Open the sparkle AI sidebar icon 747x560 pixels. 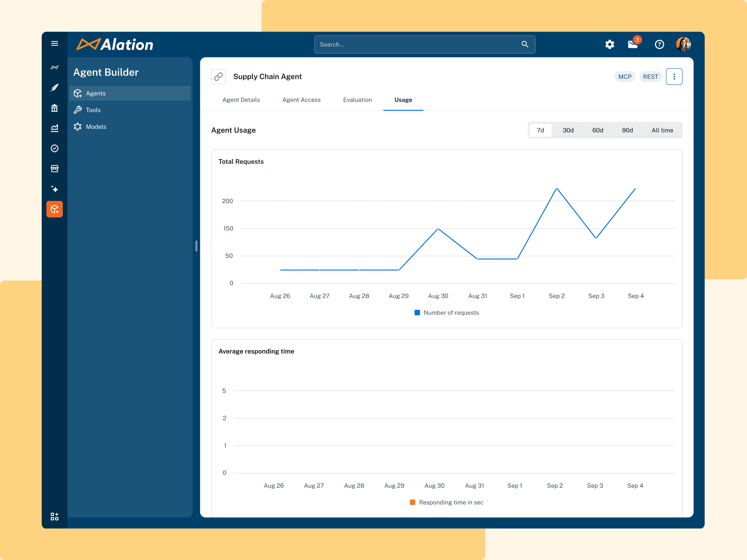[54, 189]
